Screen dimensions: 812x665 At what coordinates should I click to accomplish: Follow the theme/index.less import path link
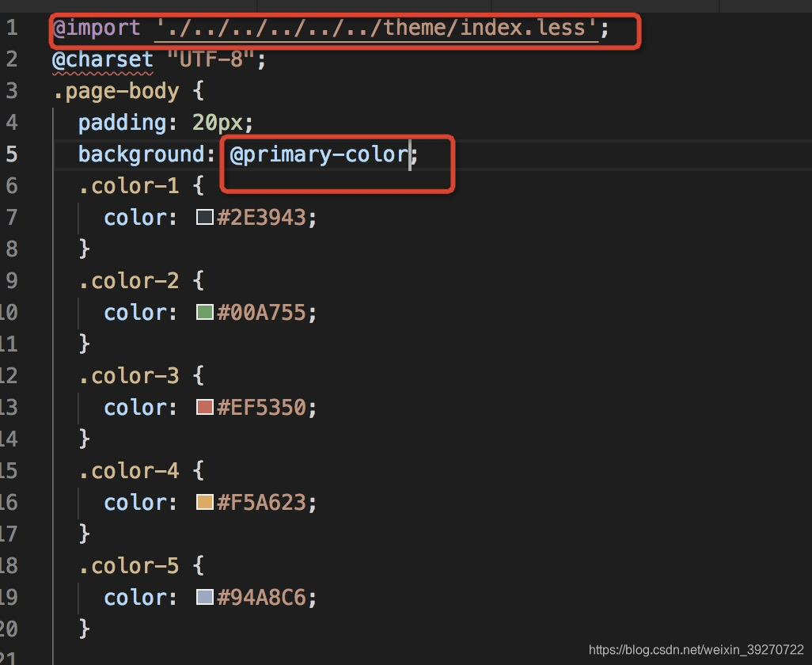pyautogui.click(x=377, y=28)
